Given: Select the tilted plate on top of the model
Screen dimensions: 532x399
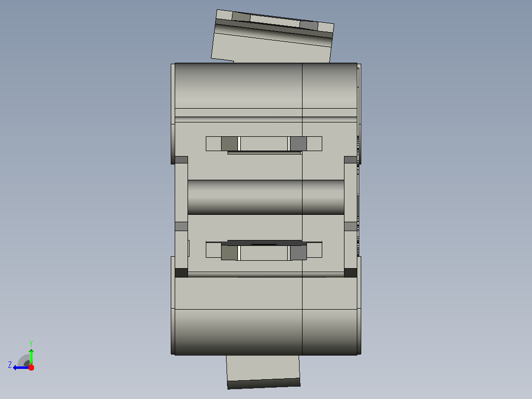Looking at the screenshot, I should (x=272, y=37).
